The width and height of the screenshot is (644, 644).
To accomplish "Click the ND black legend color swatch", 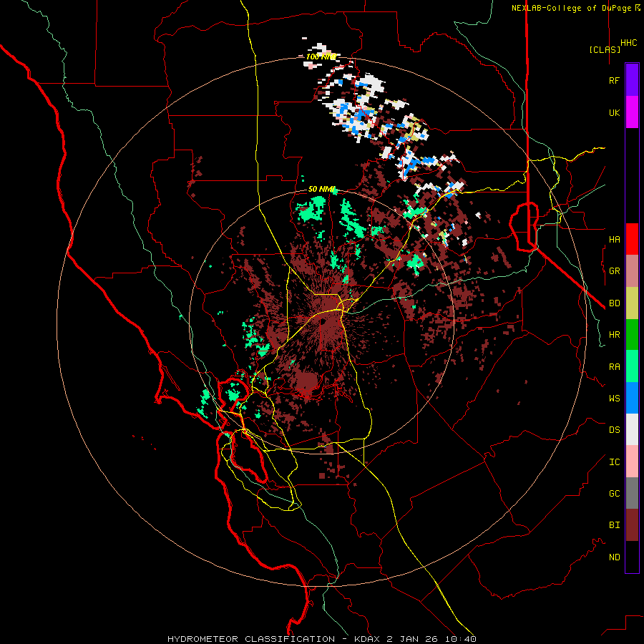I will point(632,557).
